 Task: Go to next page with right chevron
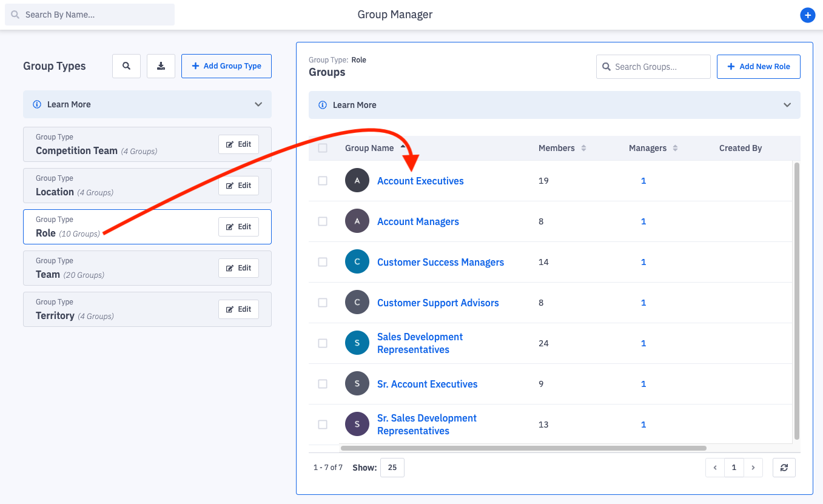(753, 468)
